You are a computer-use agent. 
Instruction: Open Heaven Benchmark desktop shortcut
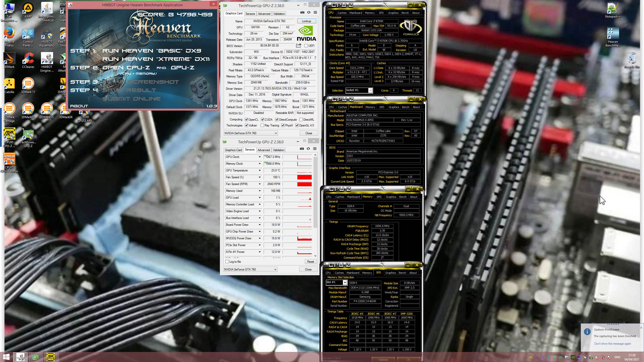613,37
